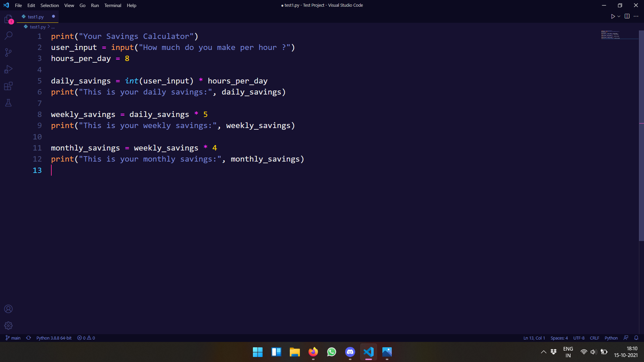Run Python file with play button
Image resolution: width=644 pixels, height=362 pixels.
tap(613, 16)
